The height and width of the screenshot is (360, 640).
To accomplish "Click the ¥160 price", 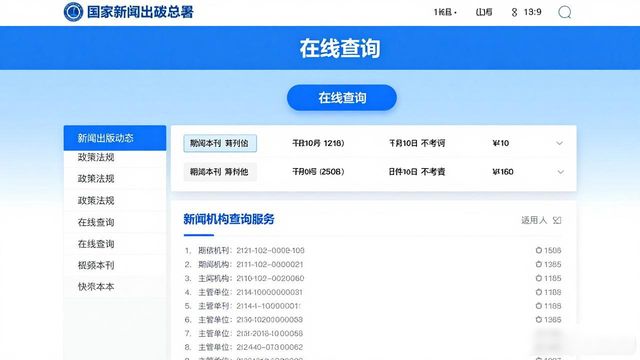I will click(x=503, y=172).
